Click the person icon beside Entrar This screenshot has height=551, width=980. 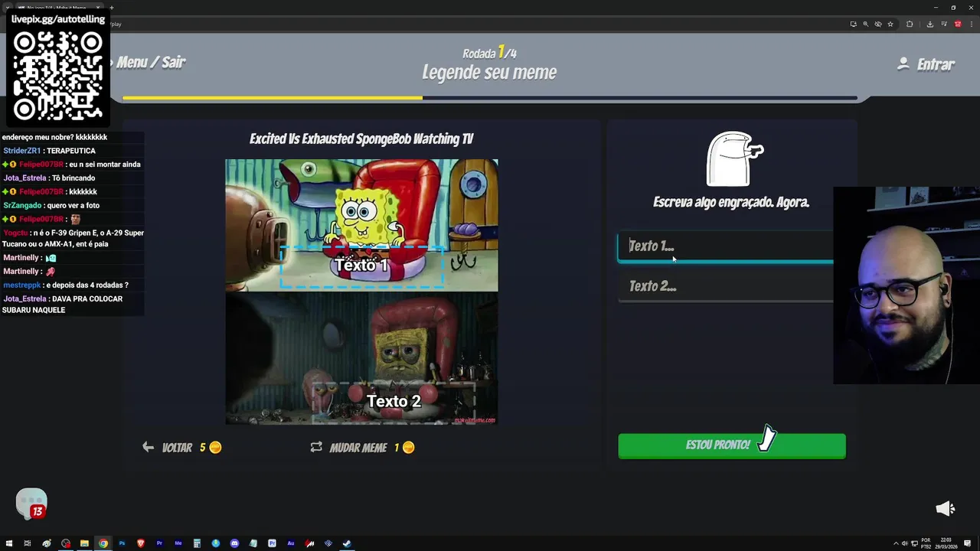click(x=903, y=64)
